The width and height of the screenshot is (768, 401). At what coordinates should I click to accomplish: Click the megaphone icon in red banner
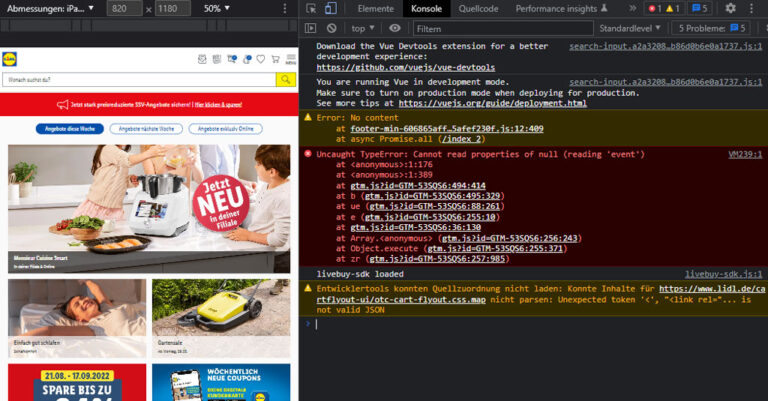pyautogui.click(x=62, y=104)
